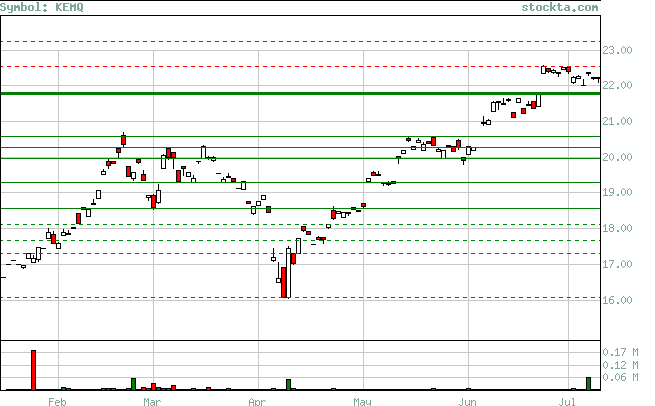
Task: Click the May month label
Action: (x=362, y=402)
